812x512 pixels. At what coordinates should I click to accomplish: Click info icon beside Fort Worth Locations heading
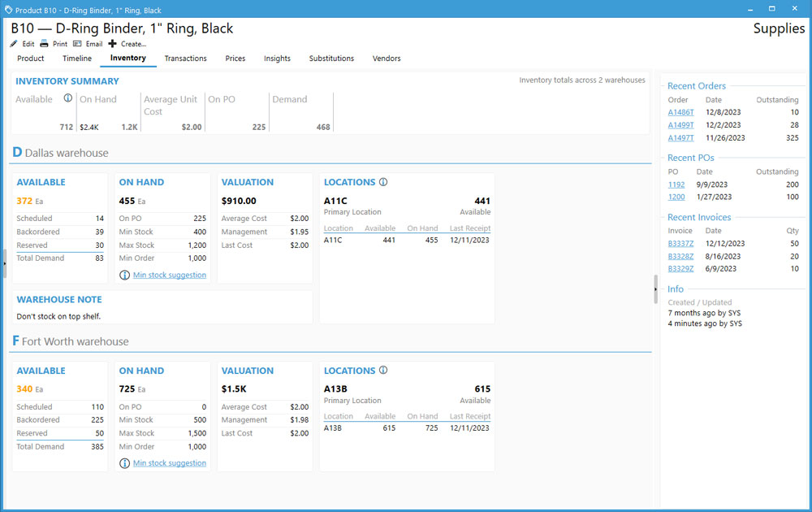point(383,371)
